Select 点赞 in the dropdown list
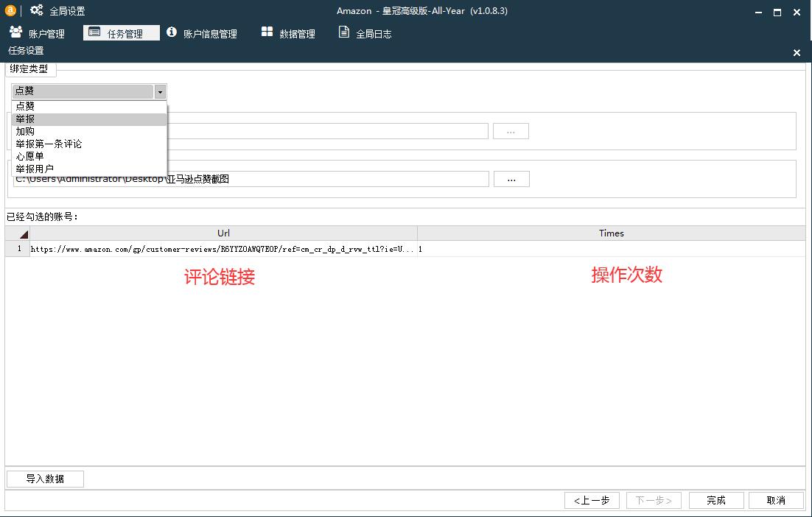This screenshot has height=517, width=812. (x=89, y=106)
